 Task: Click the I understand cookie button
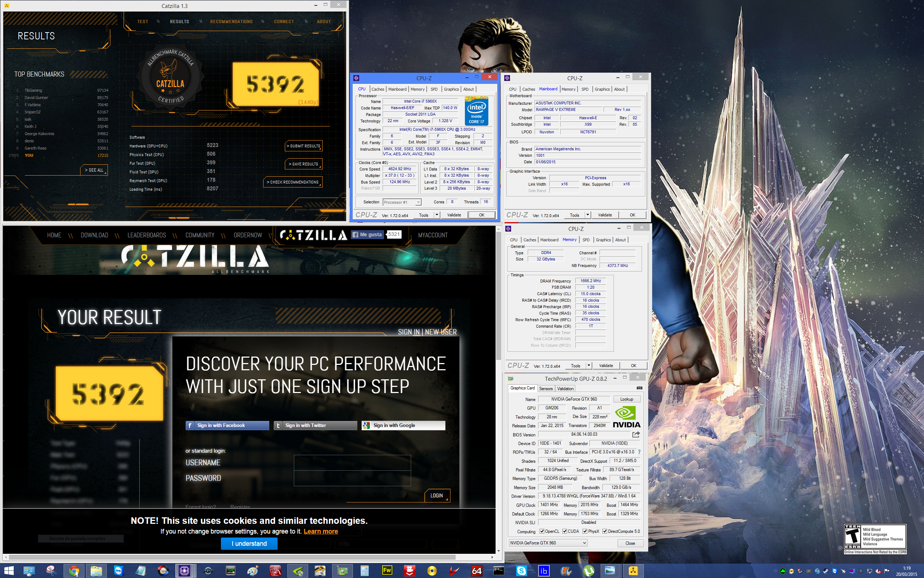(x=249, y=544)
